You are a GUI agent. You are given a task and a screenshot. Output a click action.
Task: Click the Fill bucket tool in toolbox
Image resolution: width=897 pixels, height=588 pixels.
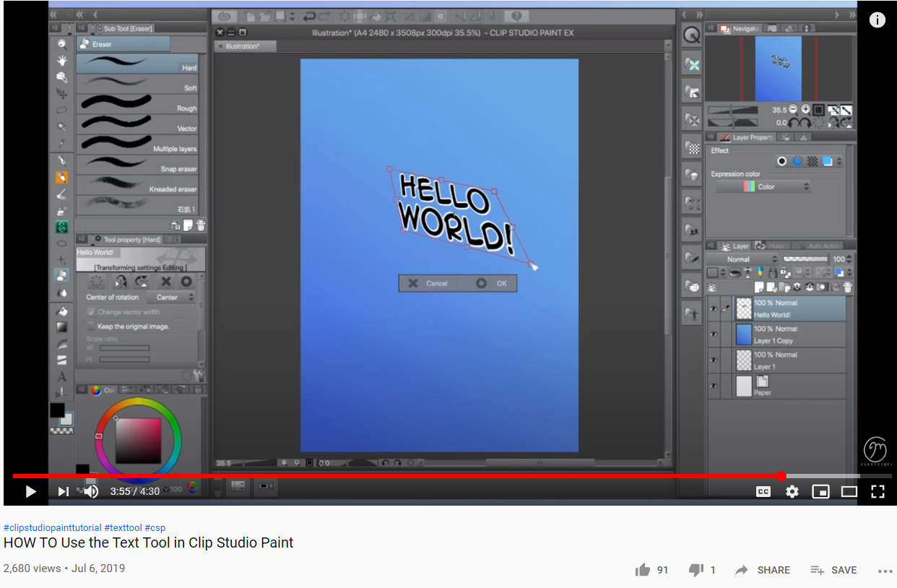62,311
